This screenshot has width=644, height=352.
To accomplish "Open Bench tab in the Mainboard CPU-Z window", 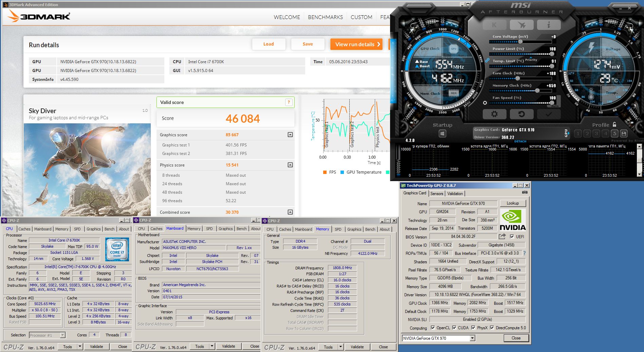I will click(x=241, y=229).
